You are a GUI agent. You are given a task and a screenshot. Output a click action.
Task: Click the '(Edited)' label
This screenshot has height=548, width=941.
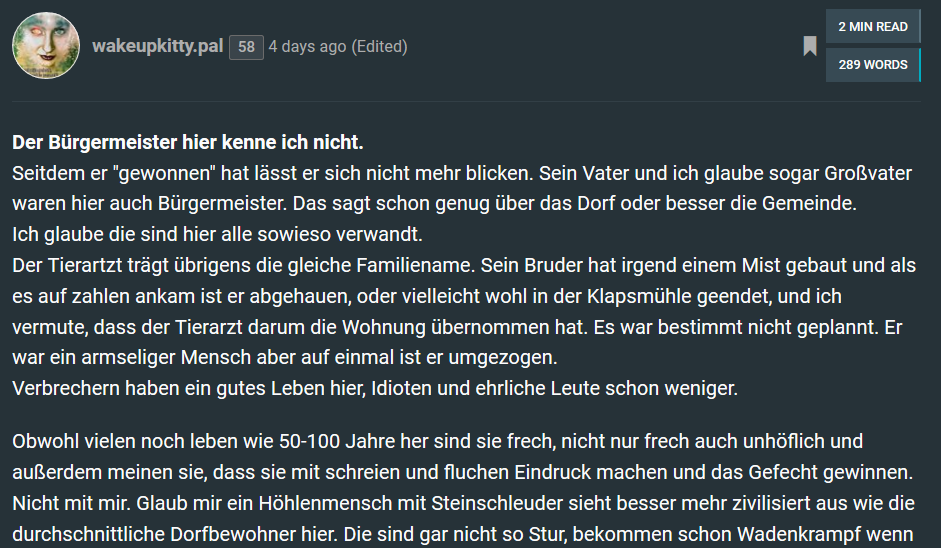point(379,47)
